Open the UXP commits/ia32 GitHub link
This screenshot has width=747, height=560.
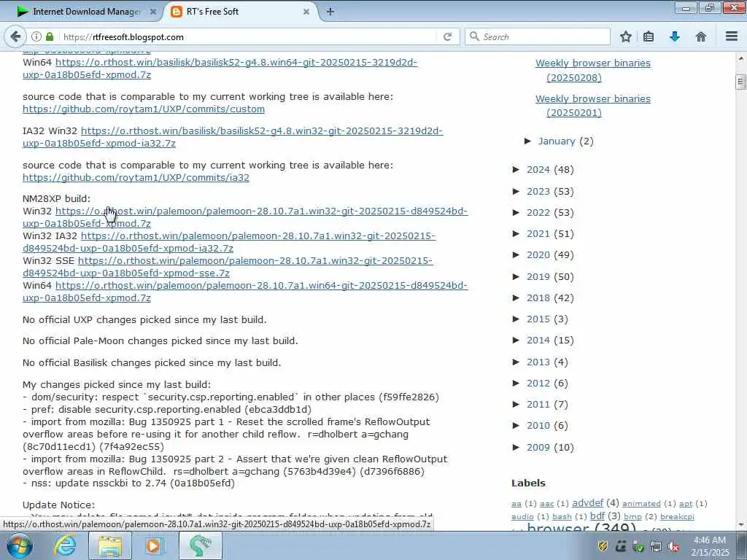pyautogui.click(x=136, y=178)
